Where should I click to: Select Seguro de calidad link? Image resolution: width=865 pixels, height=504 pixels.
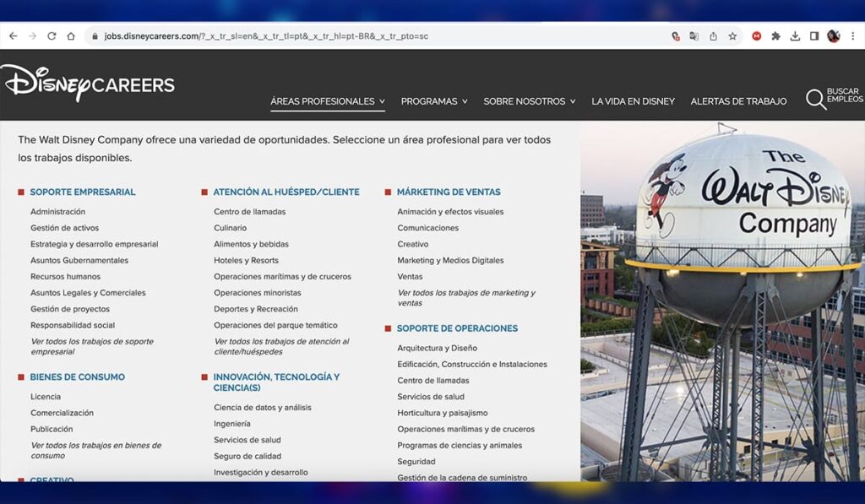click(x=248, y=456)
